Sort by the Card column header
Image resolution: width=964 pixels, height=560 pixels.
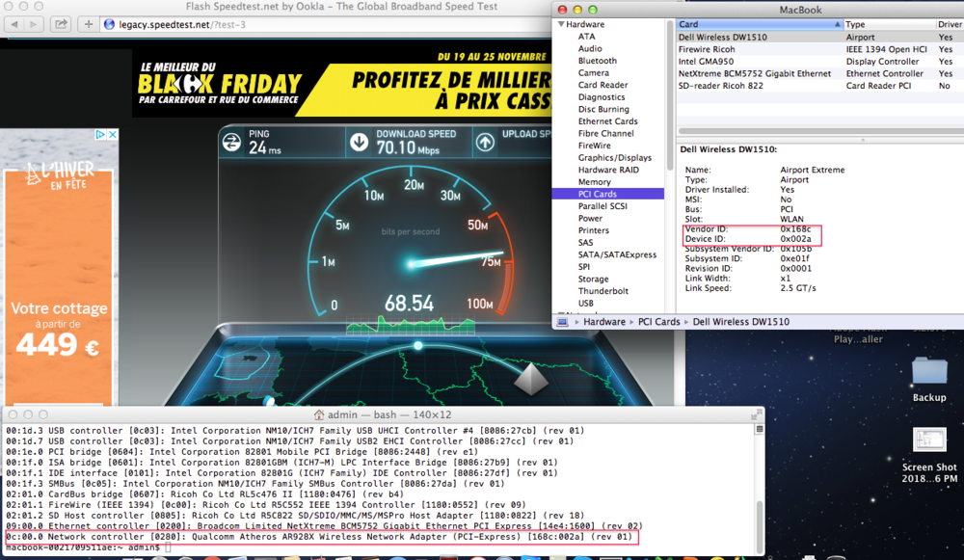coord(758,24)
